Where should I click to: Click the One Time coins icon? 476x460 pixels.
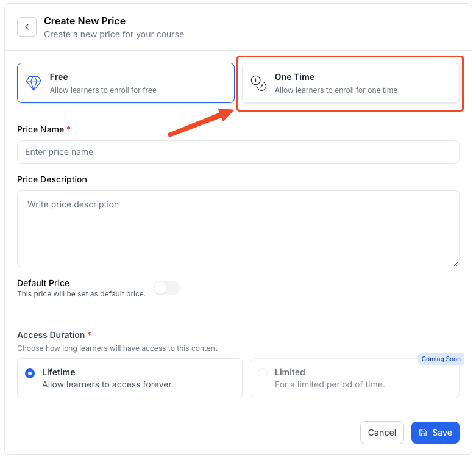(x=258, y=83)
